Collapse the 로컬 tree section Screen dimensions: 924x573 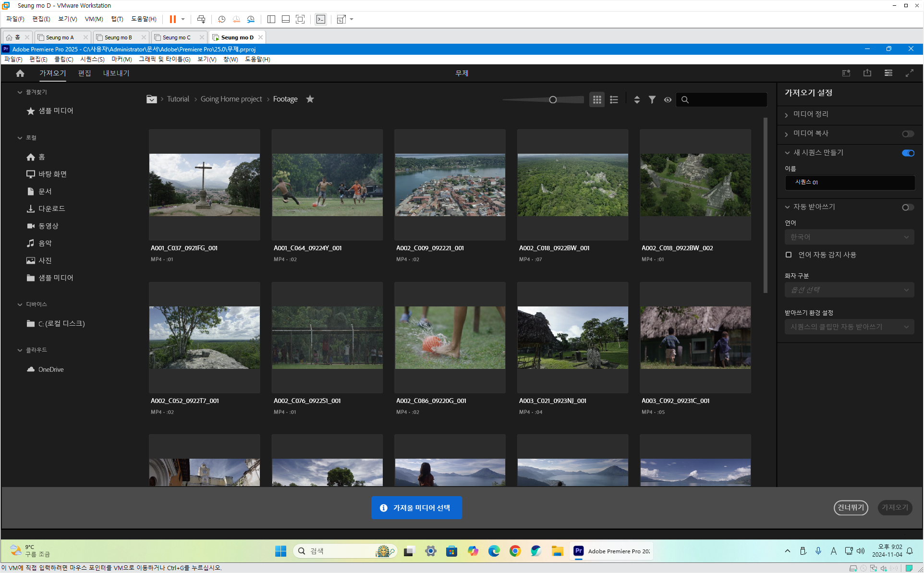(20, 138)
